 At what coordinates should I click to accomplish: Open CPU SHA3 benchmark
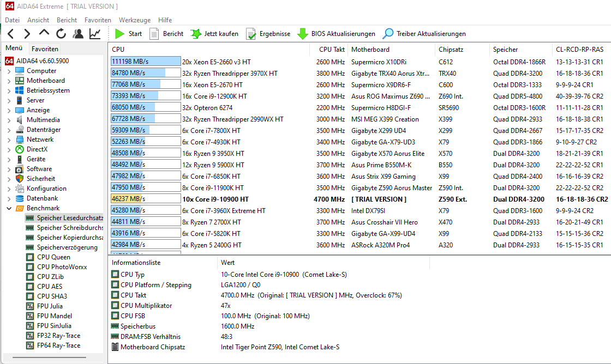pos(46,296)
